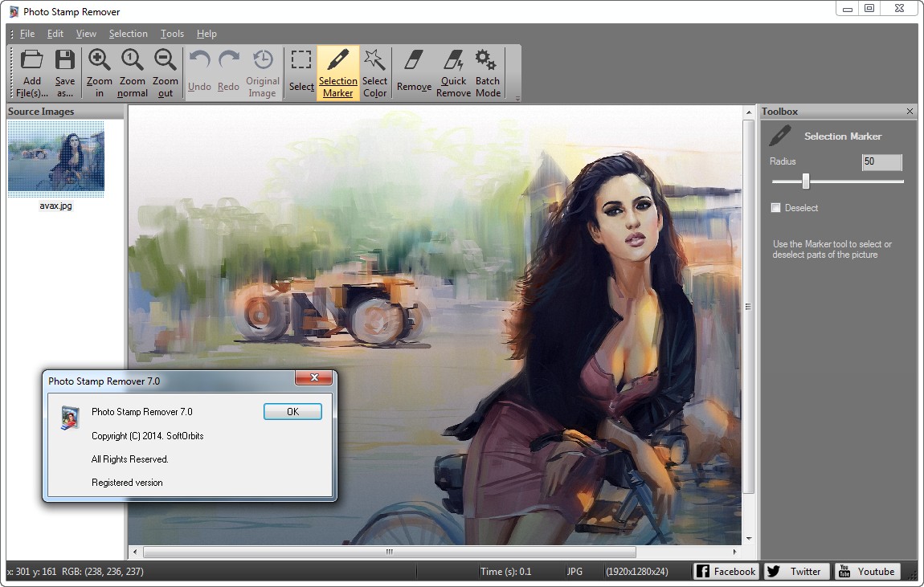Click Zoom normal magnifier icon
Image resolution: width=924 pixels, height=587 pixels.
click(132, 60)
